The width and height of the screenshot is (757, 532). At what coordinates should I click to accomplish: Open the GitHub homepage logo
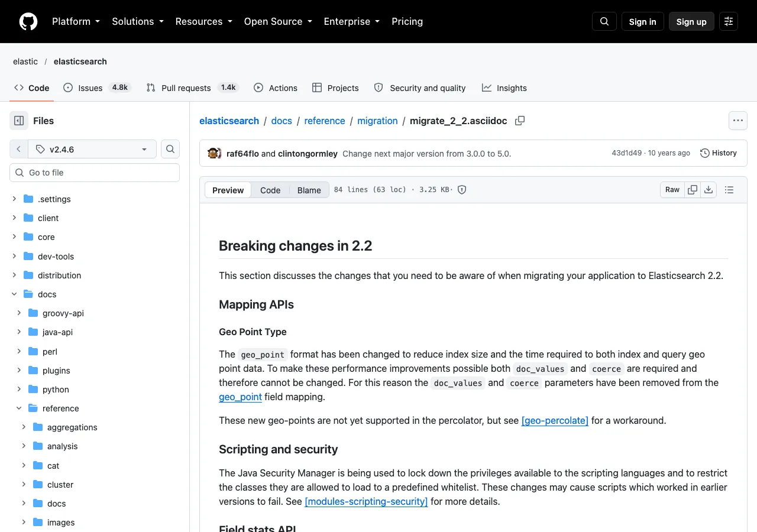click(x=28, y=21)
